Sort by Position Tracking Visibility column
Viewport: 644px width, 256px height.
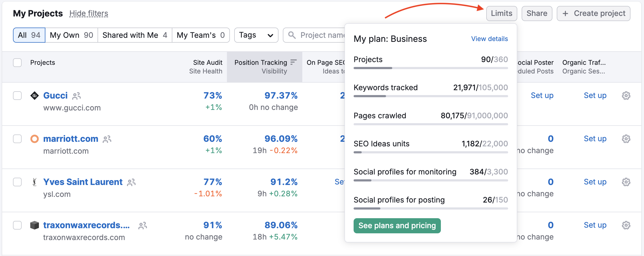[x=264, y=67]
